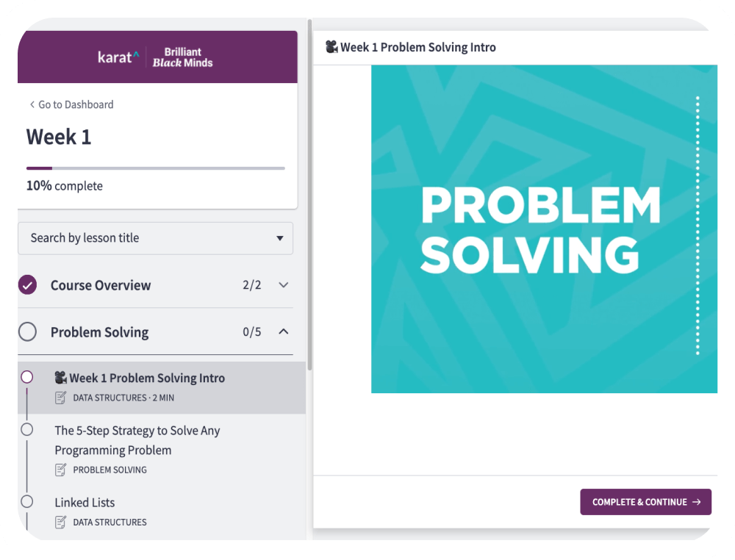This screenshot has height=560, width=735.
Task: Click the Brilliant Black Minds logo
Action: point(182,57)
